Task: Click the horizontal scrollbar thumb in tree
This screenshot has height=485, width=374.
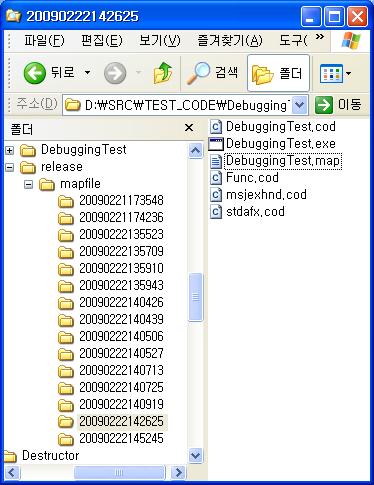Action: 119,472
